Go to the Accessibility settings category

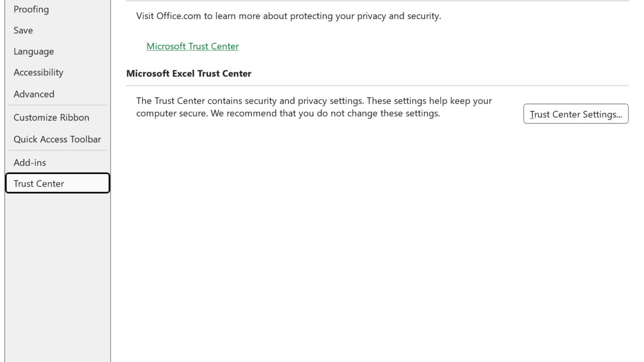pos(38,72)
